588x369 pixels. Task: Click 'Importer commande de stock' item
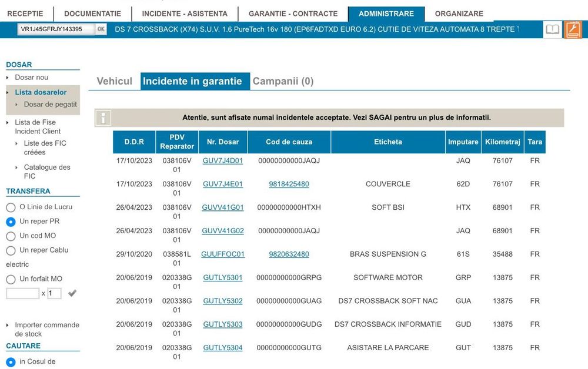(x=47, y=330)
